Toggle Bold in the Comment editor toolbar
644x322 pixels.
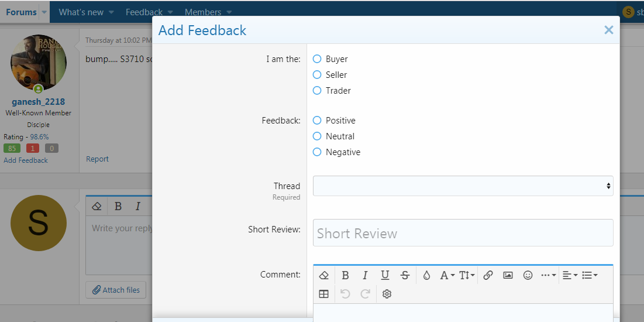tap(346, 275)
